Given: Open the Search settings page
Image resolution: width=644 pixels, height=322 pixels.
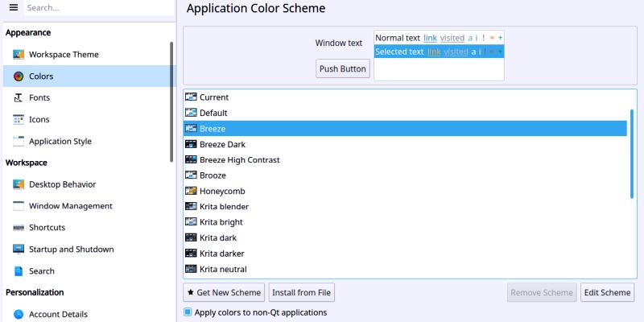Looking at the screenshot, I should (42, 271).
